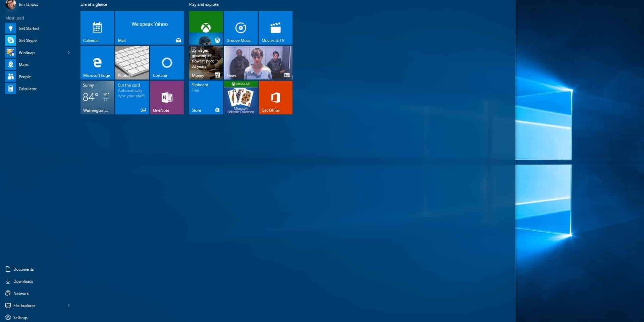The image size is (644, 322).
Task: Open the Weather tile for Washington
Action: click(97, 98)
